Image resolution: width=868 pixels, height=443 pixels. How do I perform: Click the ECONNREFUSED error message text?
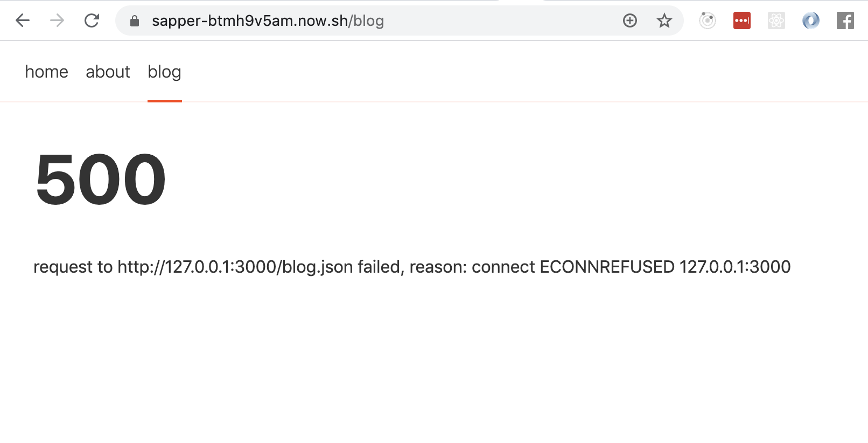[x=413, y=266]
